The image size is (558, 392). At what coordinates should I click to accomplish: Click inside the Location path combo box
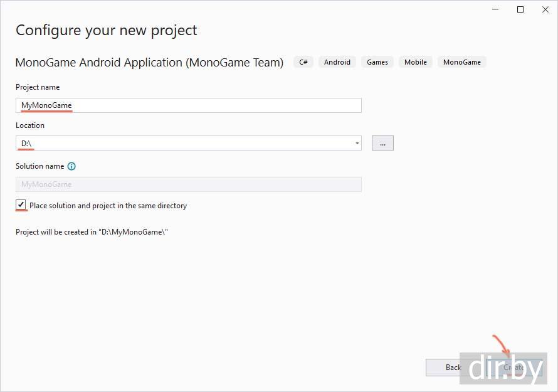coord(182,144)
